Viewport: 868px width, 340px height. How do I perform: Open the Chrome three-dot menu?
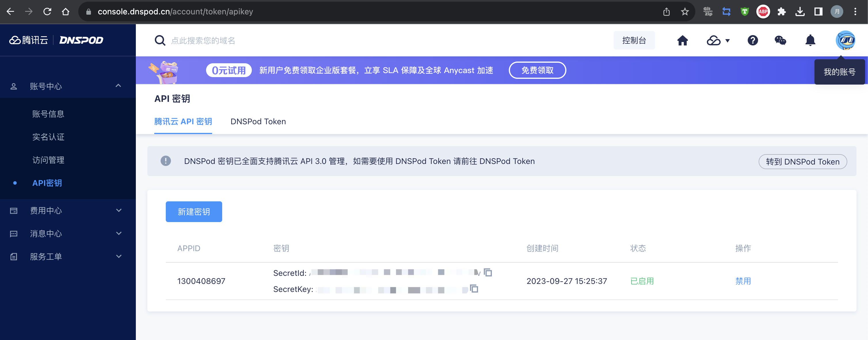(x=855, y=12)
